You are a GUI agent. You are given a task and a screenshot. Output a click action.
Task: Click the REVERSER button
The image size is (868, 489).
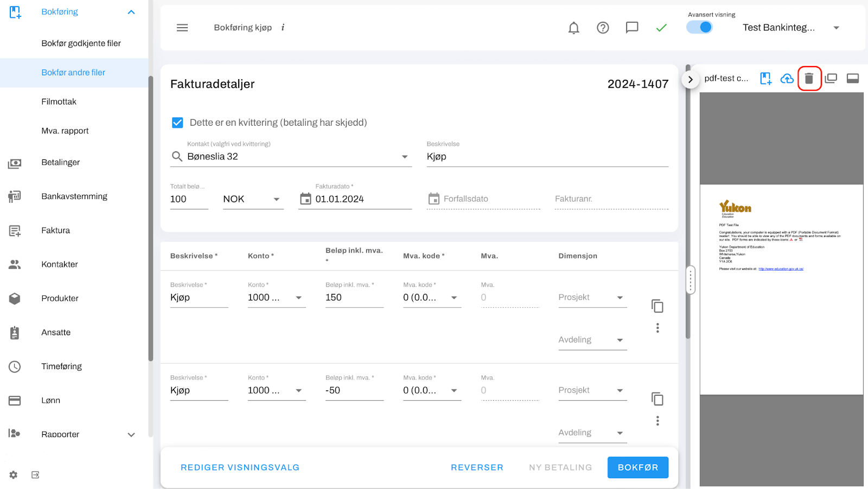pos(477,467)
